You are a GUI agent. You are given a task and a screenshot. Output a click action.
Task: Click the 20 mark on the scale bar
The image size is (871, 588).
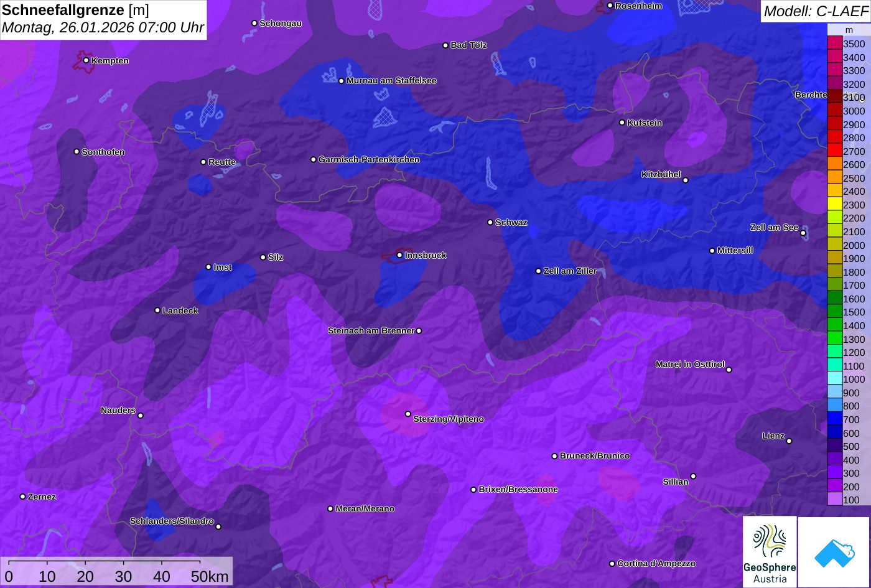[x=85, y=577]
